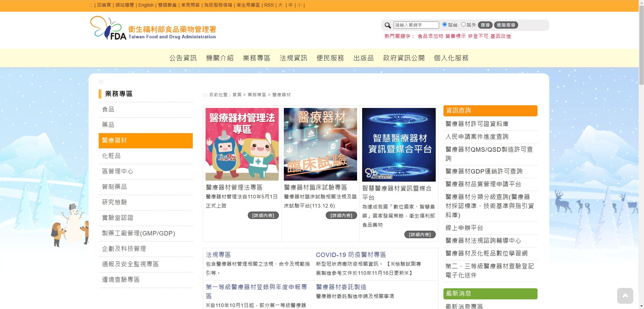
Task: Click 詳細內容 under 醫療器材臨床試驗專區
Action: (341, 215)
